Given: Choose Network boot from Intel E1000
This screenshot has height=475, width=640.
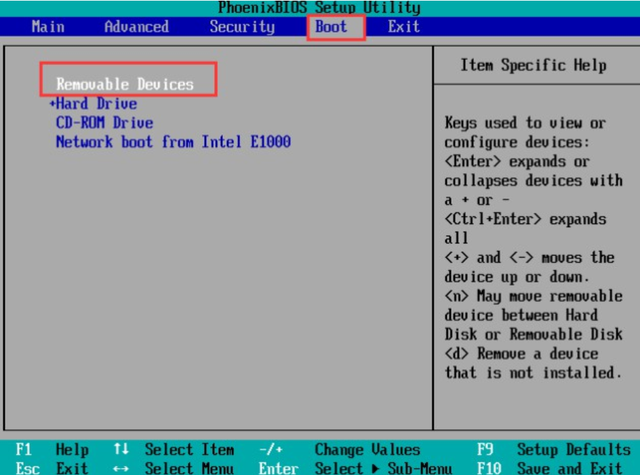Looking at the screenshot, I should pos(173,142).
